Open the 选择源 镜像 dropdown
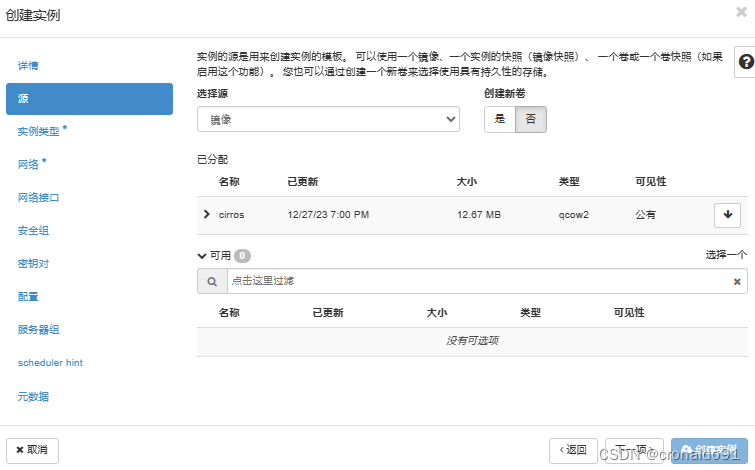755x470 pixels. click(x=328, y=119)
